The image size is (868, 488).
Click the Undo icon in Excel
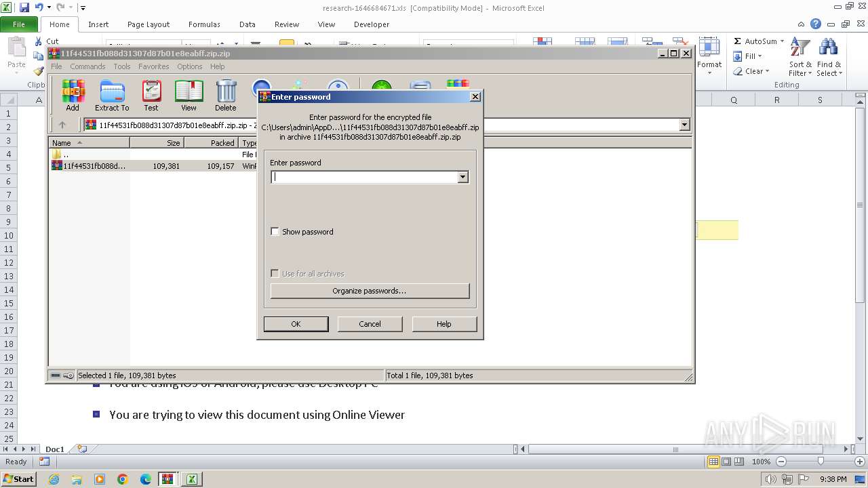tap(39, 7)
